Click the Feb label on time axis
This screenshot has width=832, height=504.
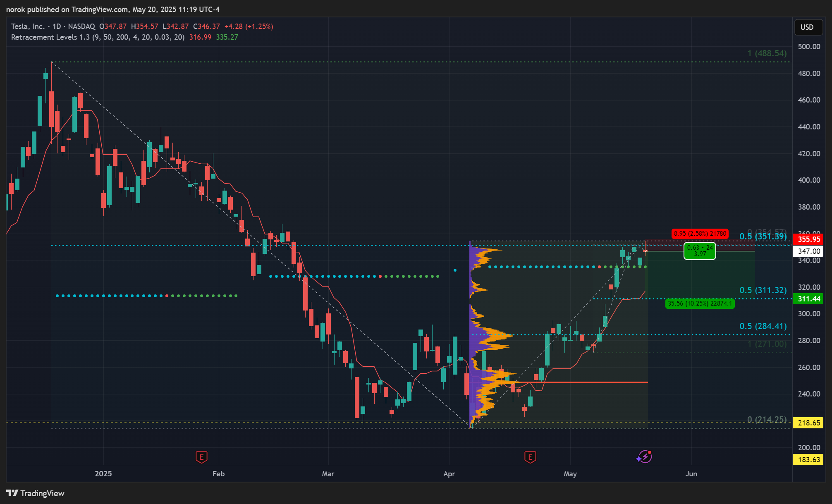point(218,473)
